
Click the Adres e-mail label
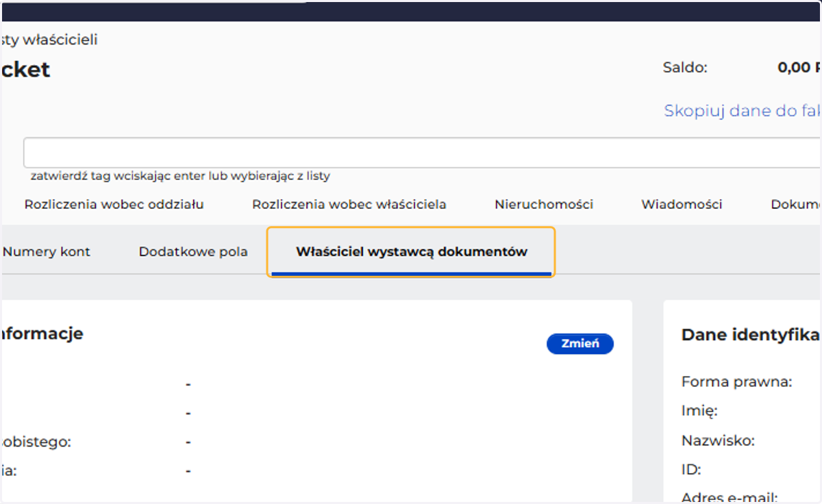click(x=730, y=498)
